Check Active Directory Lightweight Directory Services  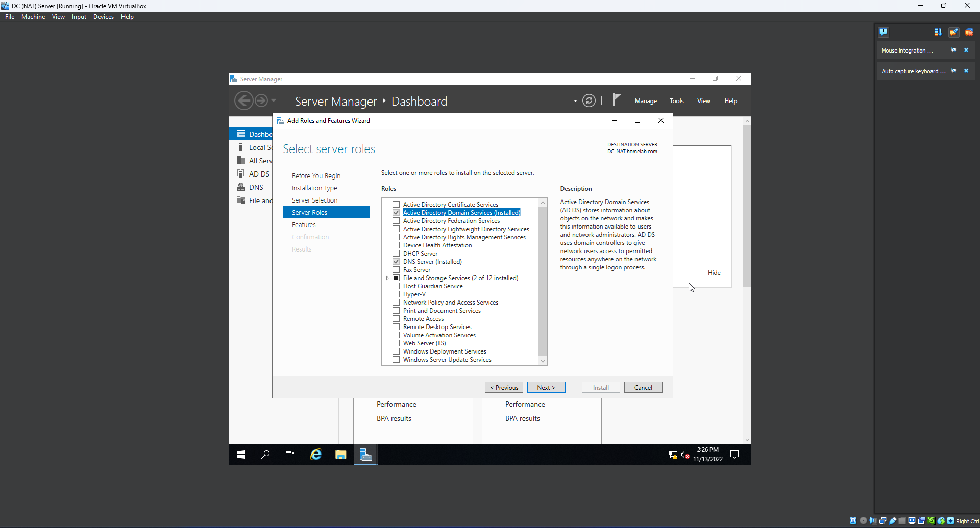pyautogui.click(x=396, y=229)
